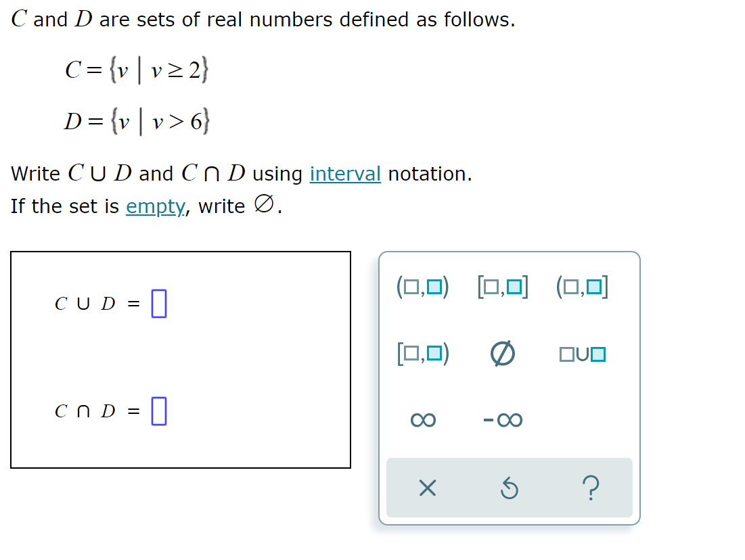Insert the union of intervals template

tap(583, 352)
